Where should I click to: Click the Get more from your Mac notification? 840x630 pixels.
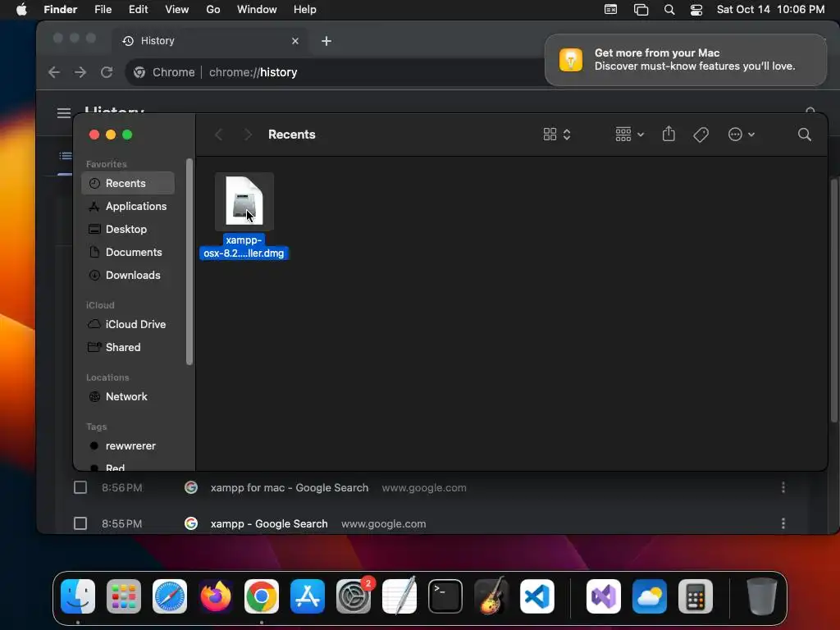[686, 60]
